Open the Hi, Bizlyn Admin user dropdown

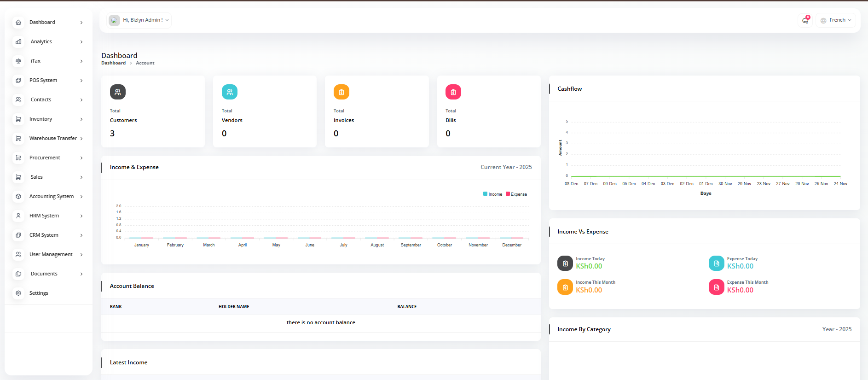[139, 20]
